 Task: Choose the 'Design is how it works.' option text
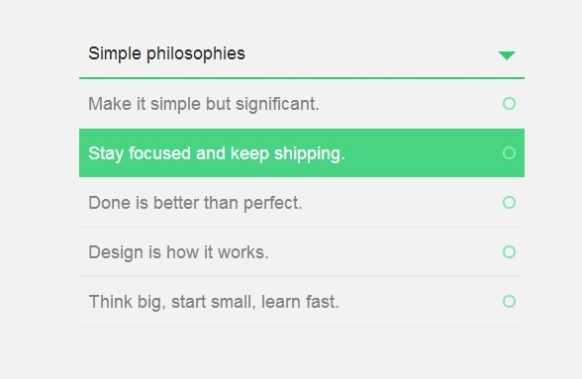click(178, 252)
